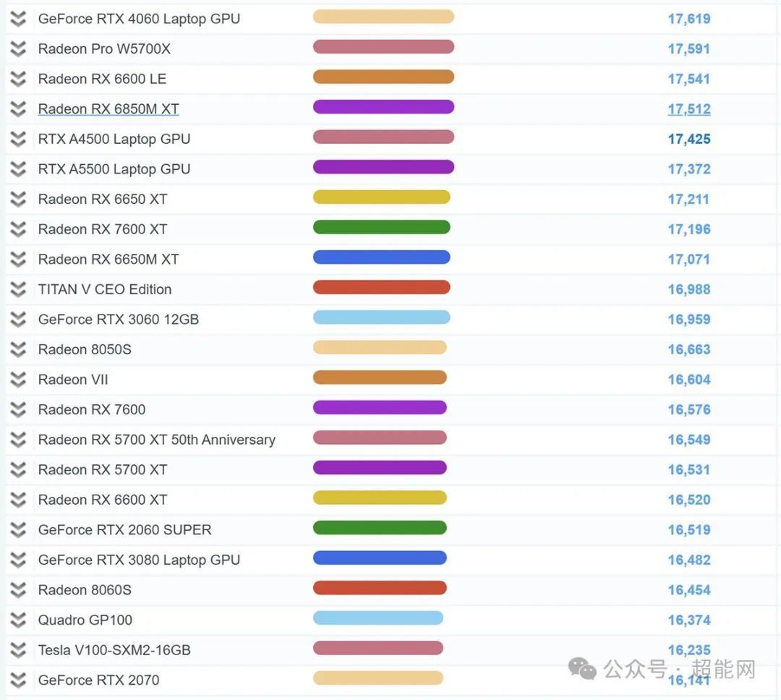The height and width of the screenshot is (700, 781).
Task: Expand the Radeon Pro W5700X row chevron
Action: click(18, 49)
